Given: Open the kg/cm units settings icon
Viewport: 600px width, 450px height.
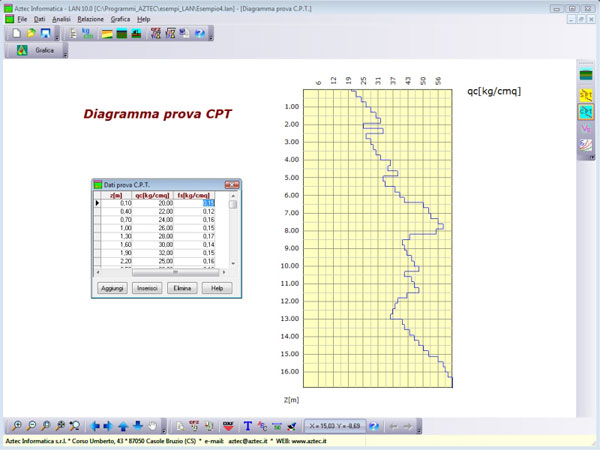Looking at the screenshot, I should 88,34.
